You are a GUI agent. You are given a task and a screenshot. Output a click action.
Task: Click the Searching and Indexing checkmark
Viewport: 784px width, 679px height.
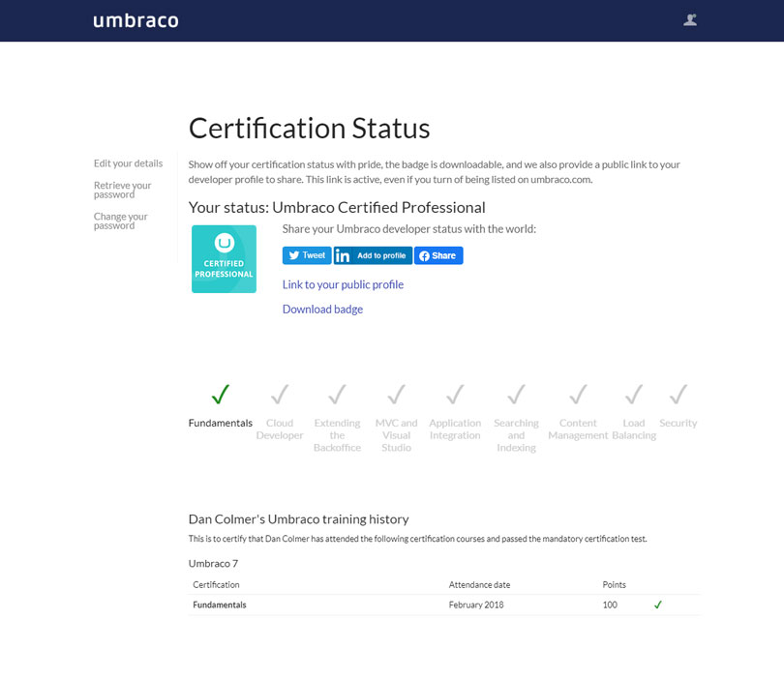coord(516,394)
